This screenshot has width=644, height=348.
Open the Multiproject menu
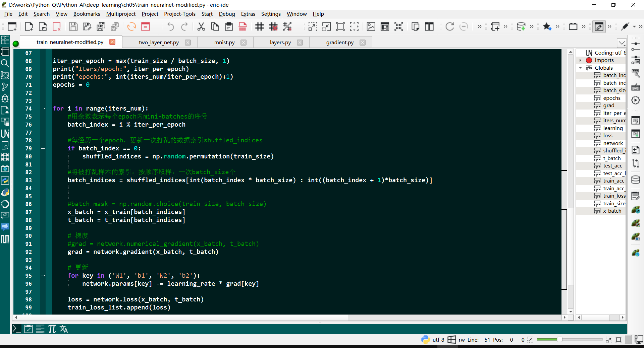[121, 14]
